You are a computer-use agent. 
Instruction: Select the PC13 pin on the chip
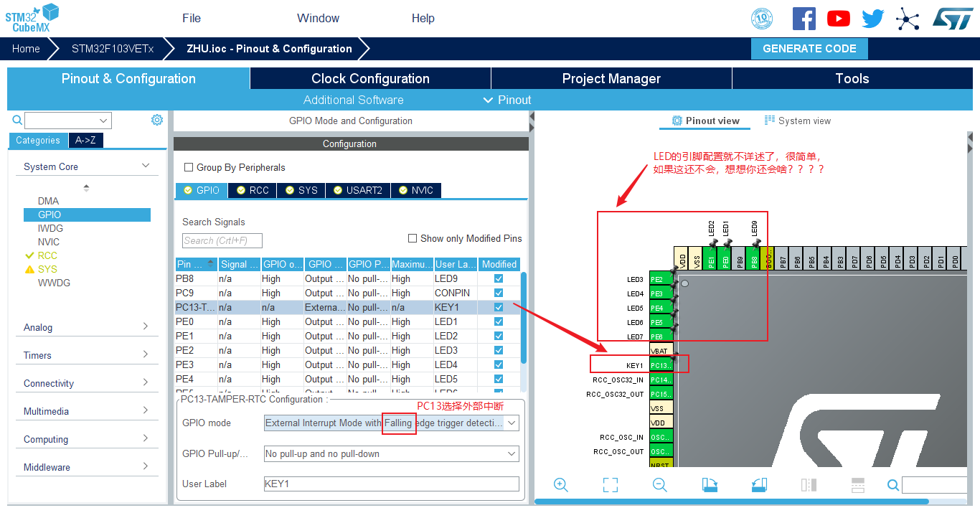pos(661,365)
